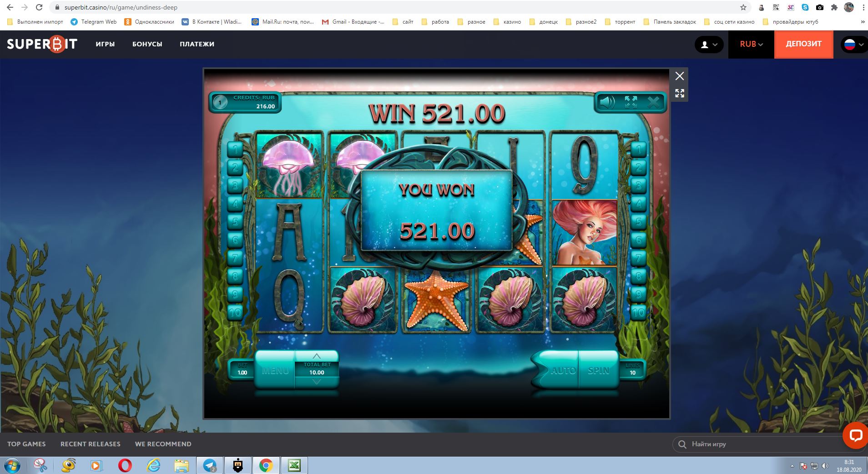The width and height of the screenshot is (868, 474).
Task: Open Excel from taskbar
Action: (294, 466)
